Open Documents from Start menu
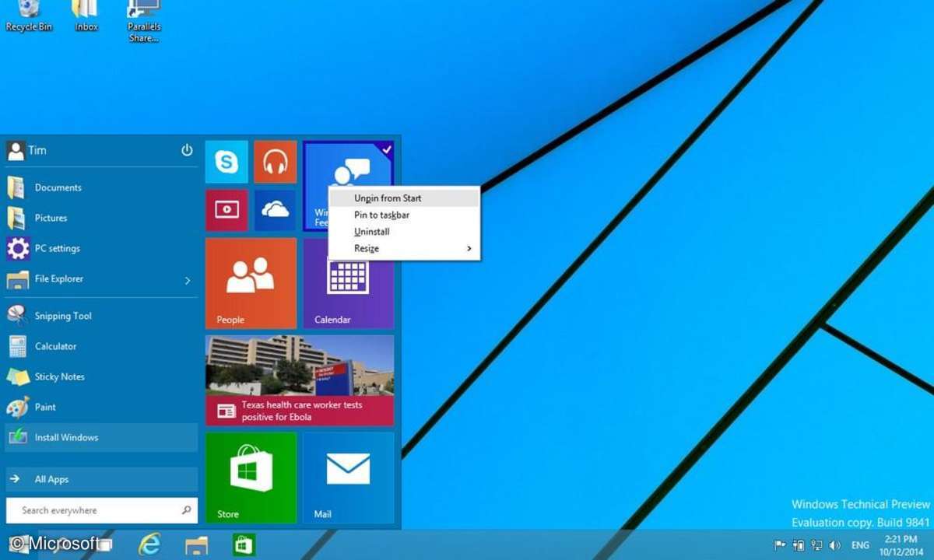 (x=101, y=187)
